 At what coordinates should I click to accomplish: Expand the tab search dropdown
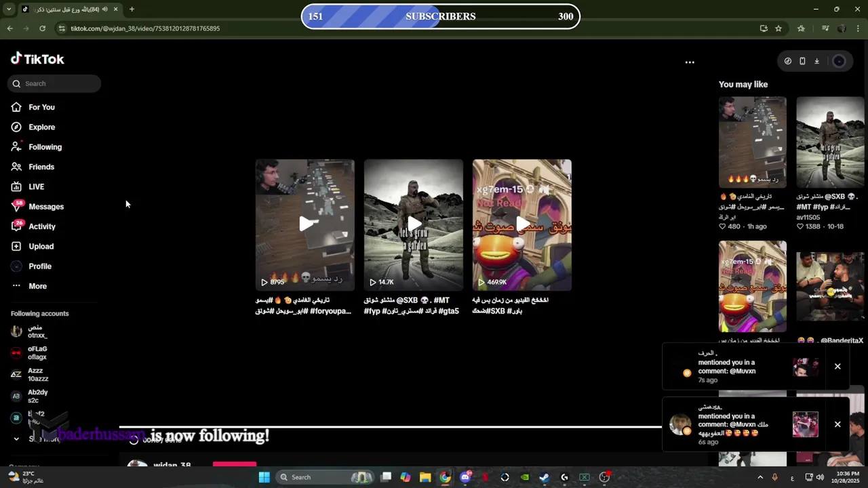click(x=8, y=9)
